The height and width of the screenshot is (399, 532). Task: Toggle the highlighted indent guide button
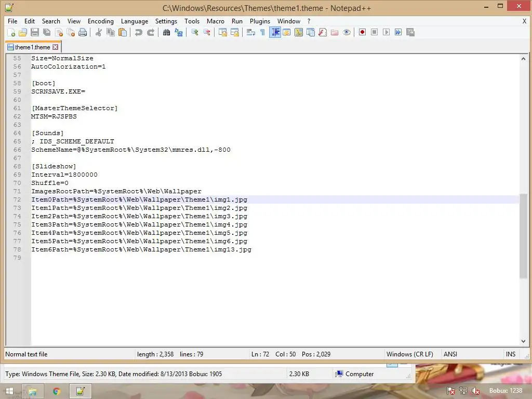(275, 32)
